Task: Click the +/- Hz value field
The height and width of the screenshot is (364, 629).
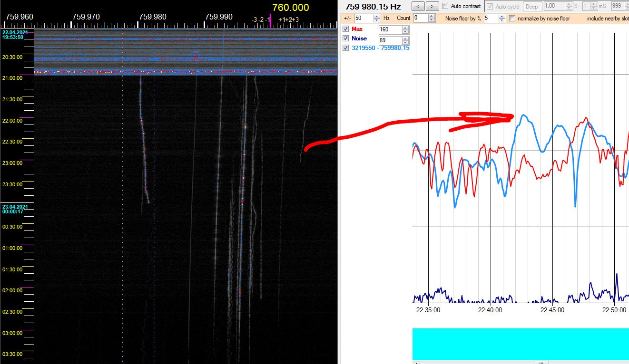Action: pos(364,18)
